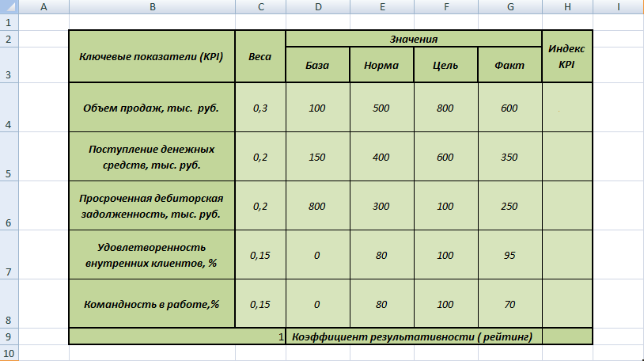Select weight 0,3 cell
Screen dimensions: 644x361
pyautogui.click(x=260, y=107)
